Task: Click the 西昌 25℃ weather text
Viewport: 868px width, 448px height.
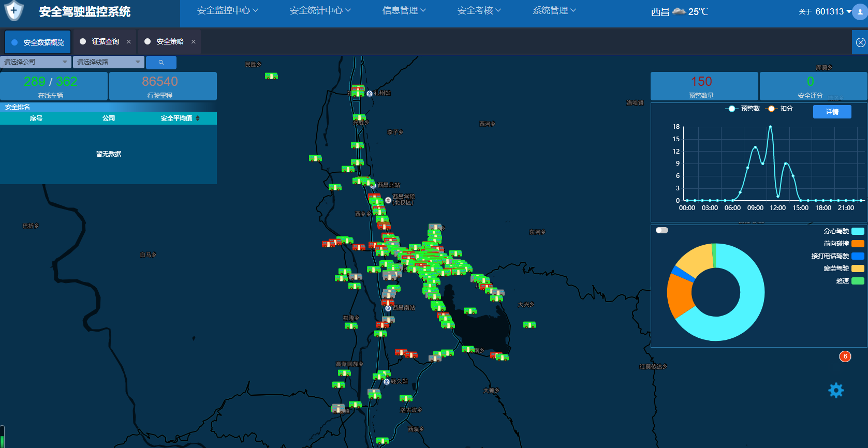Action: (x=680, y=11)
